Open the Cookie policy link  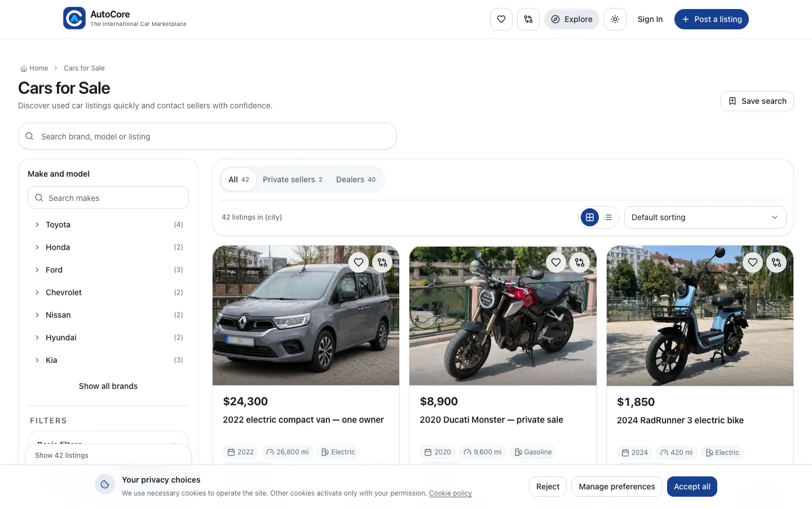point(451,493)
